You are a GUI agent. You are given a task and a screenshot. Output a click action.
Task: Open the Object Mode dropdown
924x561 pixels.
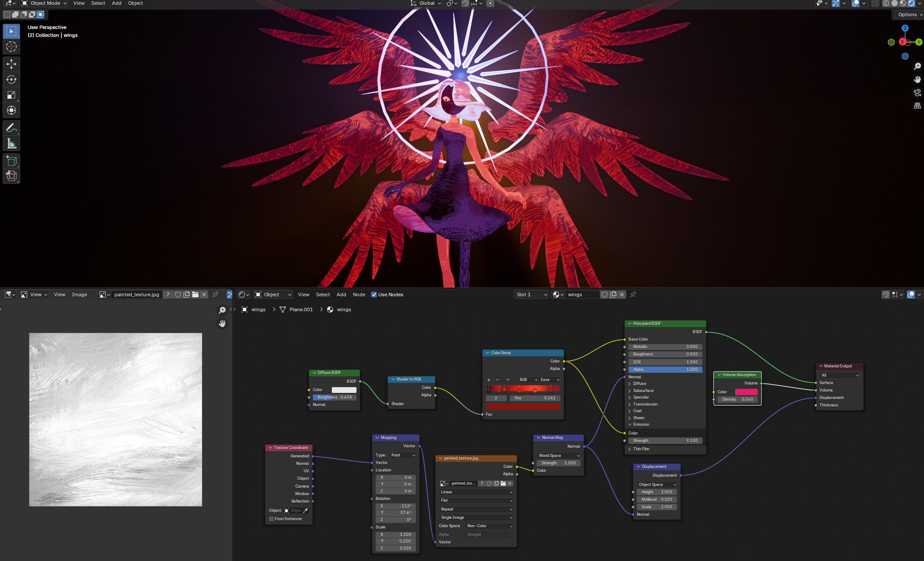(x=44, y=3)
